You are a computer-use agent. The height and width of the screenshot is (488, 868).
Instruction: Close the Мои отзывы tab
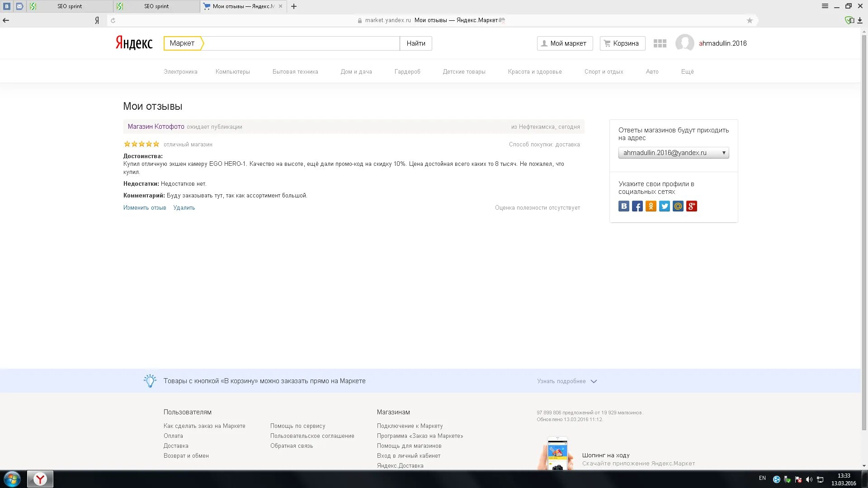[x=280, y=6]
